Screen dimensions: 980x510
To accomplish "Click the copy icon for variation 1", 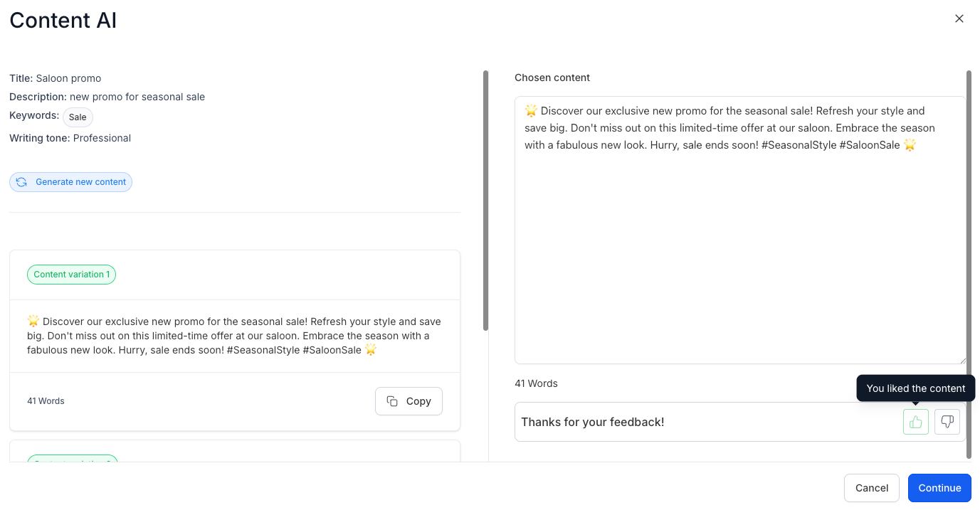I will pos(392,401).
